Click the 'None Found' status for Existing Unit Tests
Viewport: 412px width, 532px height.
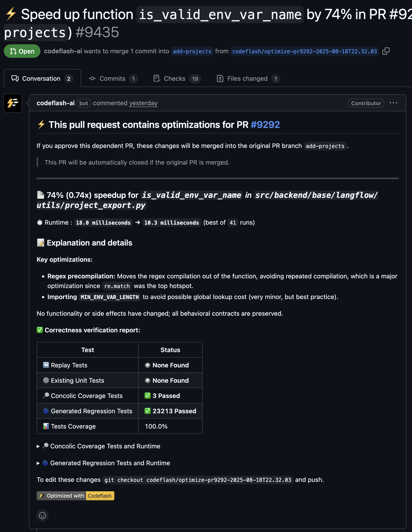pos(171,380)
